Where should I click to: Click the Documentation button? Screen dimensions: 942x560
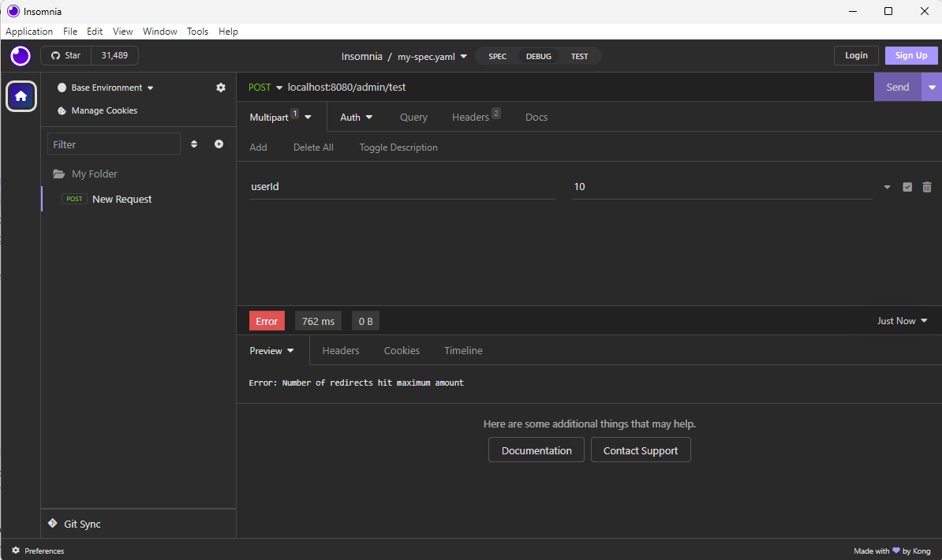pyautogui.click(x=536, y=450)
